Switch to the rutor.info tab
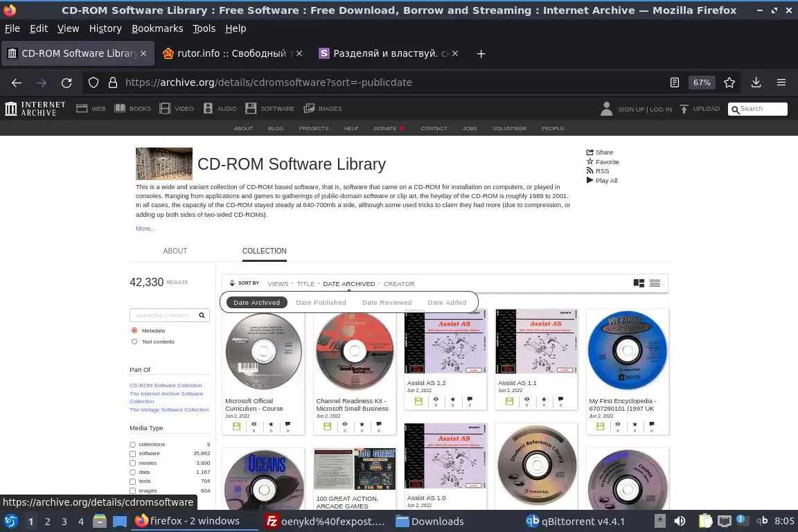Viewport: 798px width, 532px height. click(x=232, y=53)
